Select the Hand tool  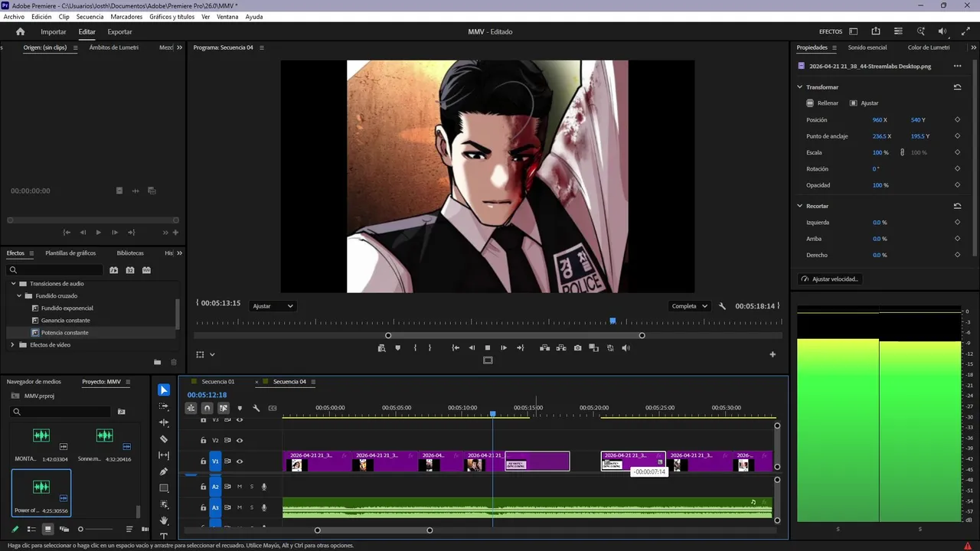[164, 520]
